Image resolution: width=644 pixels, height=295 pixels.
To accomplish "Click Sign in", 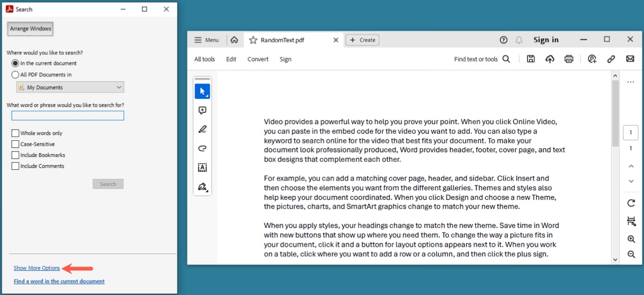I will (x=546, y=40).
